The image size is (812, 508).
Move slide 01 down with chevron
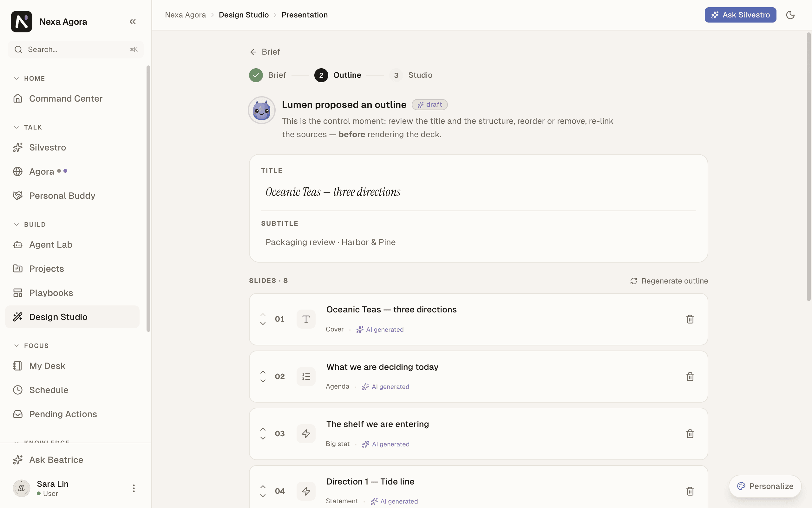pos(263,324)
